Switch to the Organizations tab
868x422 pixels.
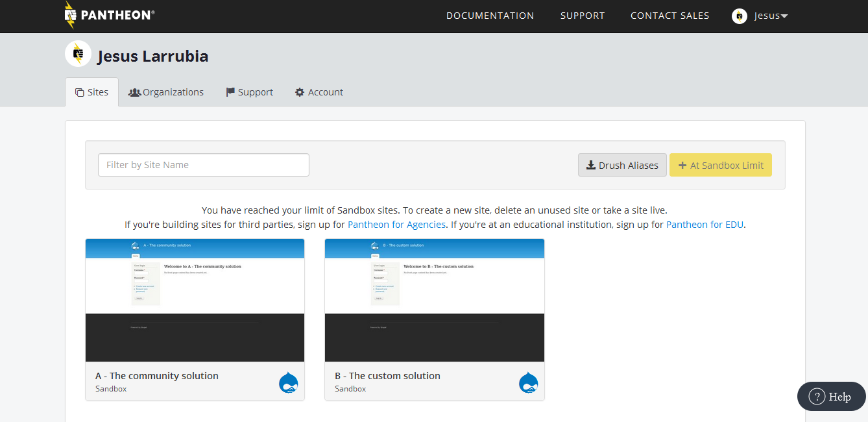pos(166,92)
